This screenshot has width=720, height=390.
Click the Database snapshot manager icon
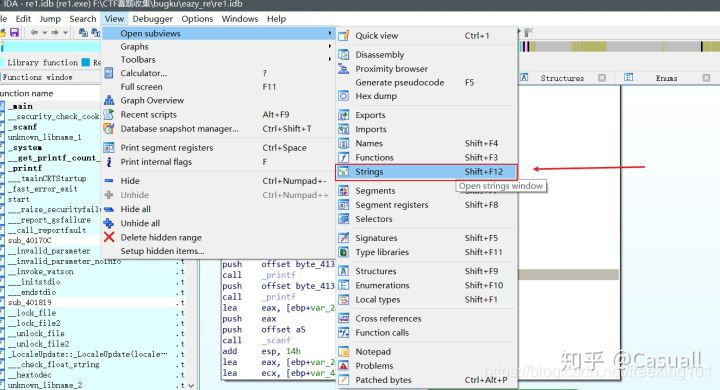click(109, 129)
